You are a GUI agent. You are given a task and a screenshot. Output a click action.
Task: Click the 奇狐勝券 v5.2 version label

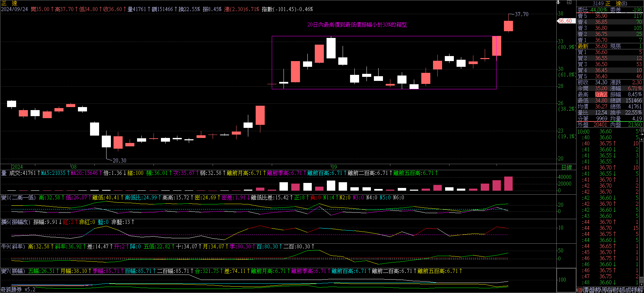click(18, 290)
